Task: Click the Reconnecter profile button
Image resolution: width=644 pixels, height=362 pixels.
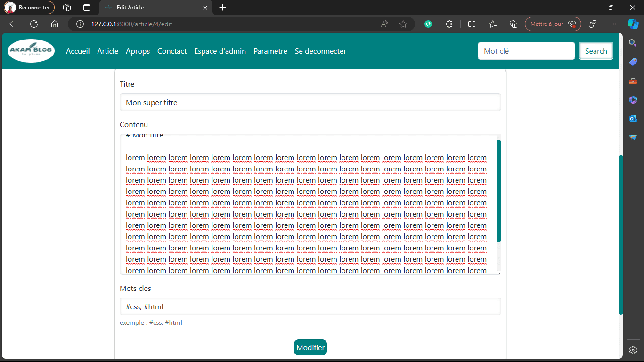Action: click(x=29, y=8)
